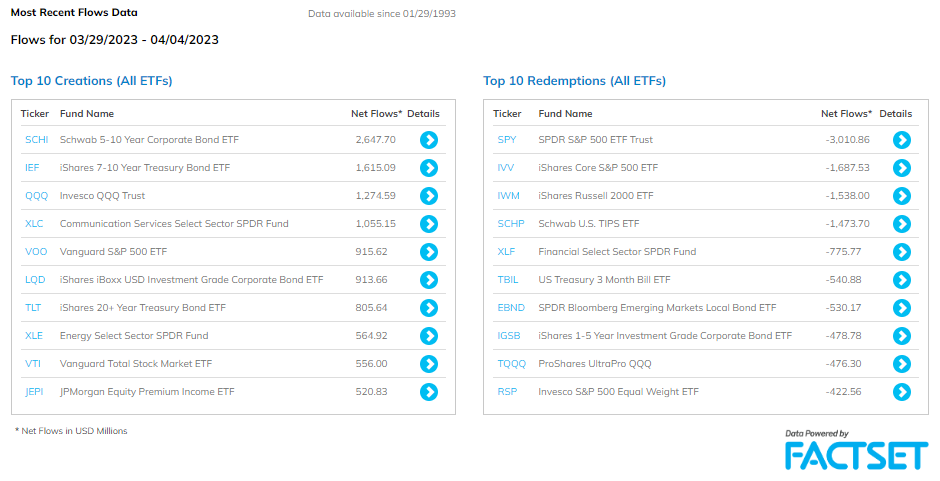Viewport: 940px width, 481px height.
Task: Open details arrow for IEF row
Action: pos(429,168)
